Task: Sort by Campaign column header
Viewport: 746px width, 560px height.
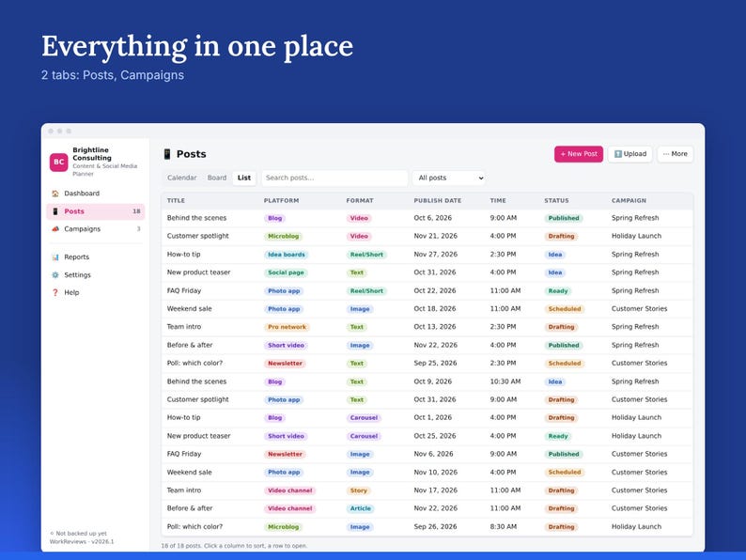Action: point(629,201)
